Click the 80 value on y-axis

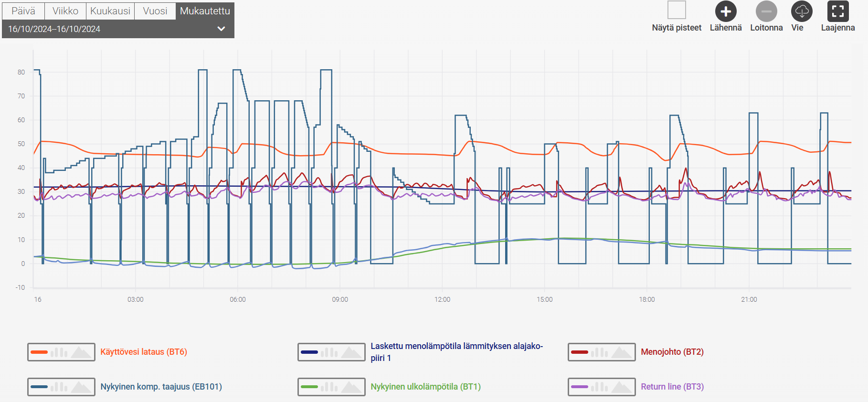coord(21,72)
